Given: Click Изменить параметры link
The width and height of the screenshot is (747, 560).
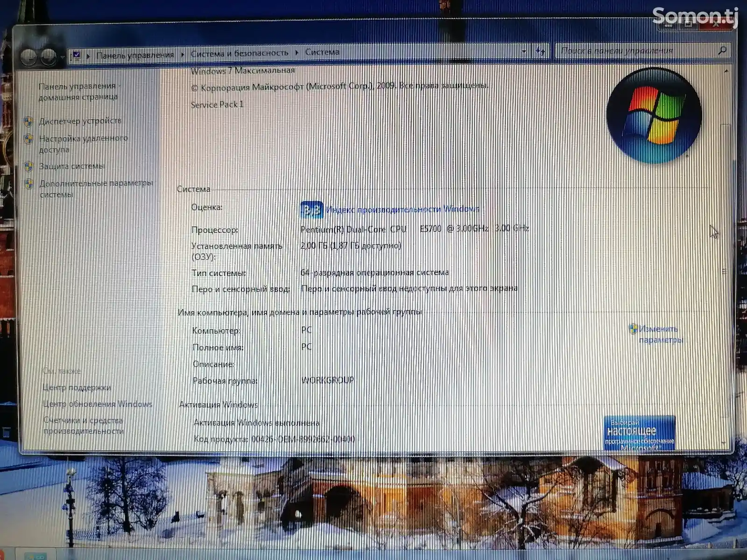Looking at the screenshot, I should point(661,334).
